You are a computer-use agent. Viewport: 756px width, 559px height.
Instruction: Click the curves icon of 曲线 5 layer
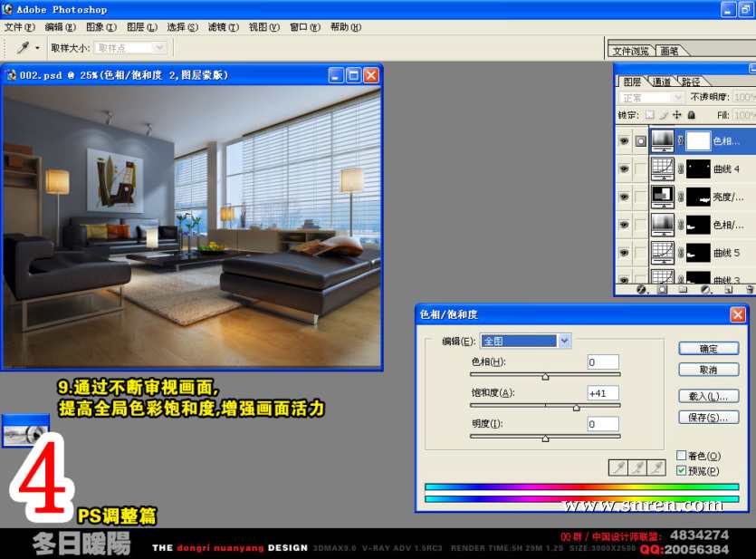(663, 253)
